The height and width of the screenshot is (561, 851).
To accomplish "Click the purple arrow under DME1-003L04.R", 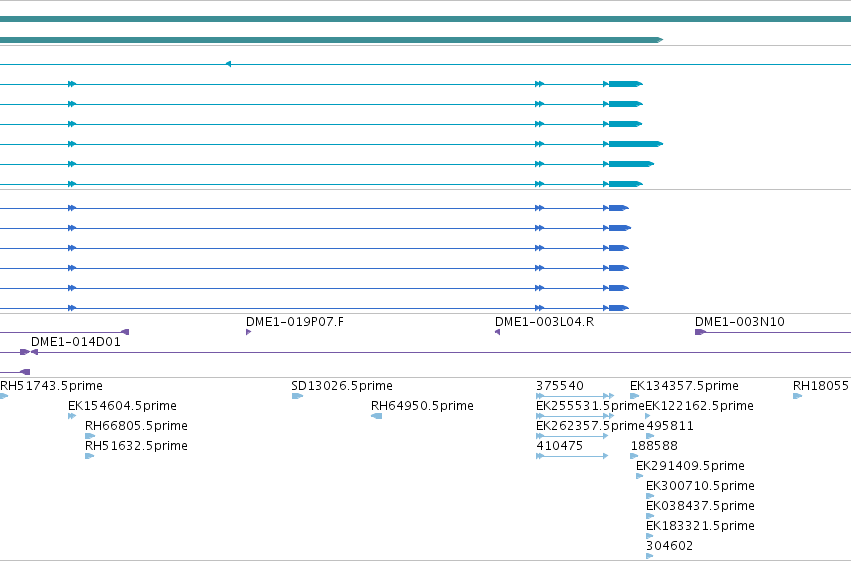I will tap(497, 332).
